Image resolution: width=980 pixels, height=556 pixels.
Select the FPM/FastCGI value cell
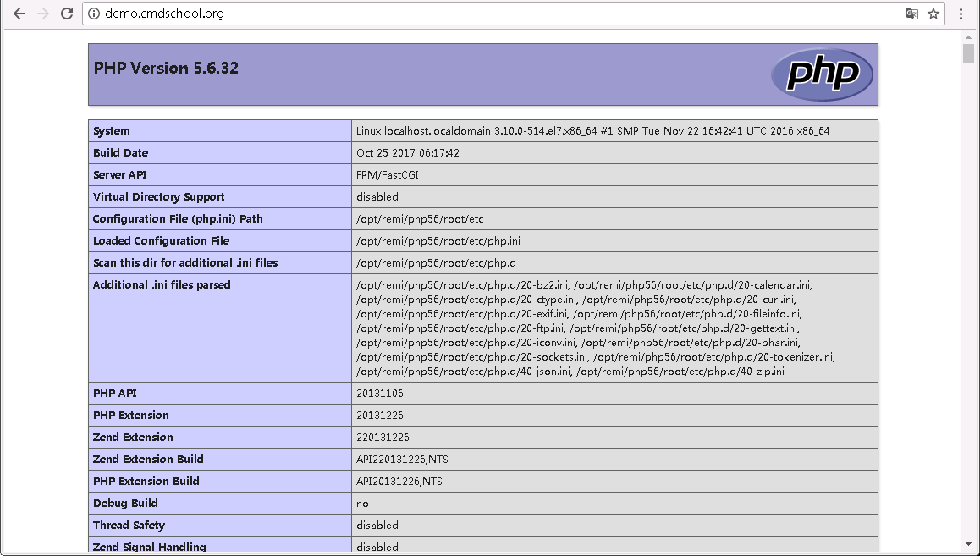[x=388, y=175]
